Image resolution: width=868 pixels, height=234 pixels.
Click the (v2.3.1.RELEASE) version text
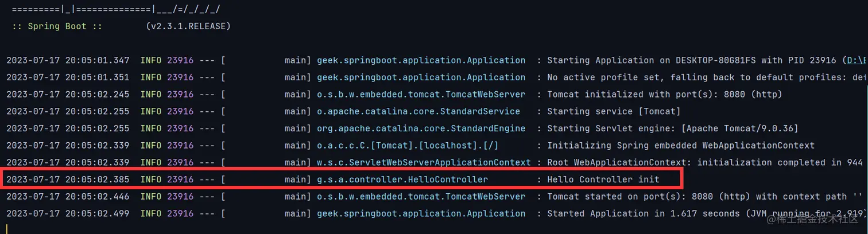click(x=188, y=26)
